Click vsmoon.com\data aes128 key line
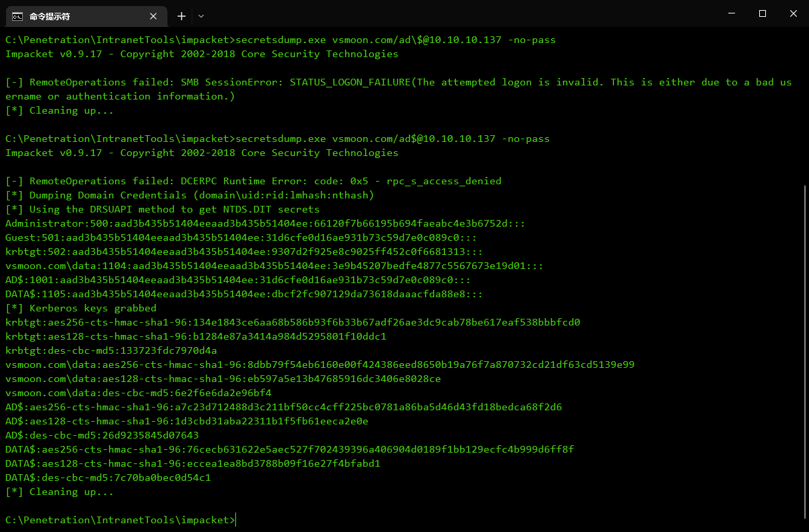This screenshot has height=532, width=809. [223, 379]
